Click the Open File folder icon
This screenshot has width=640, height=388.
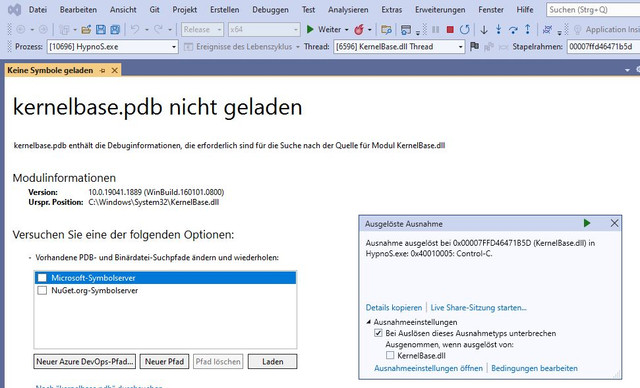coord(86,29)
